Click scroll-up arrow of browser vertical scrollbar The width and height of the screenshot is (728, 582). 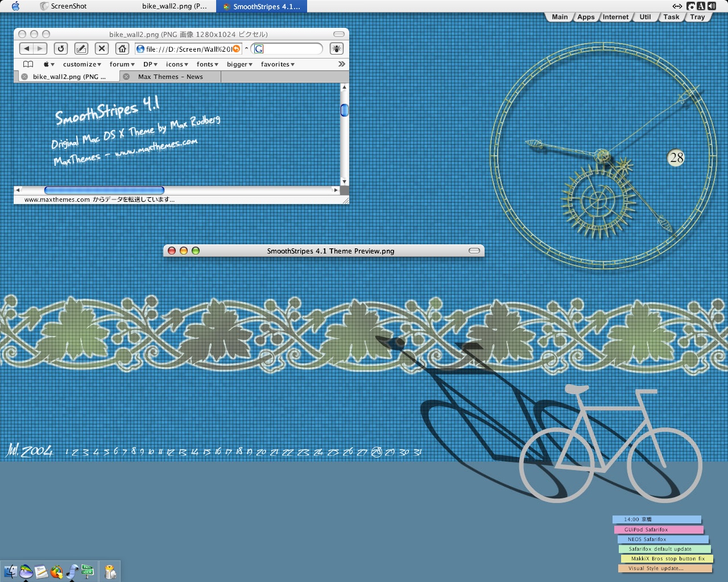[x=344, y=87]
